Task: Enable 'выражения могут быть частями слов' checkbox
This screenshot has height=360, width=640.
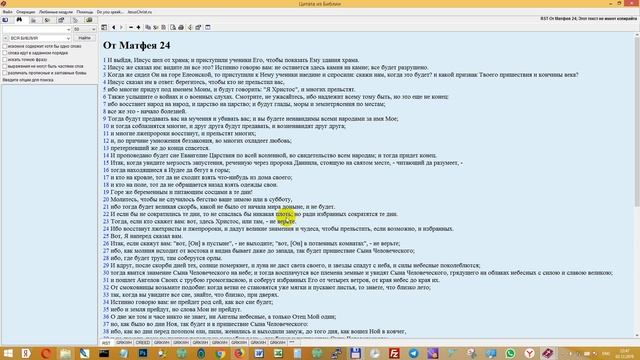Action: point(5,66)
